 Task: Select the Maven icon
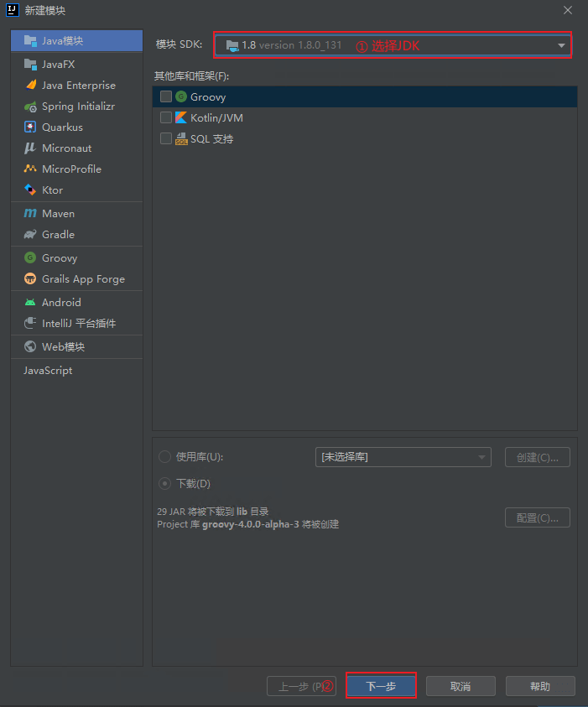(30, 213)
